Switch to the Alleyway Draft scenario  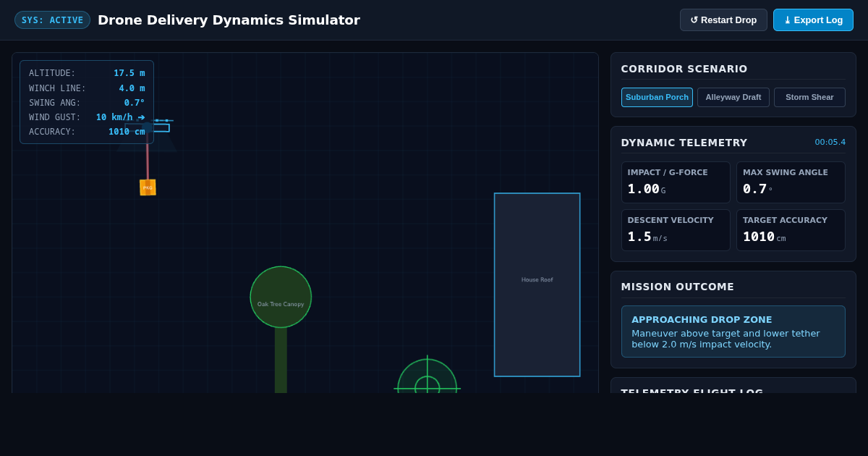(x=733, y=97)
